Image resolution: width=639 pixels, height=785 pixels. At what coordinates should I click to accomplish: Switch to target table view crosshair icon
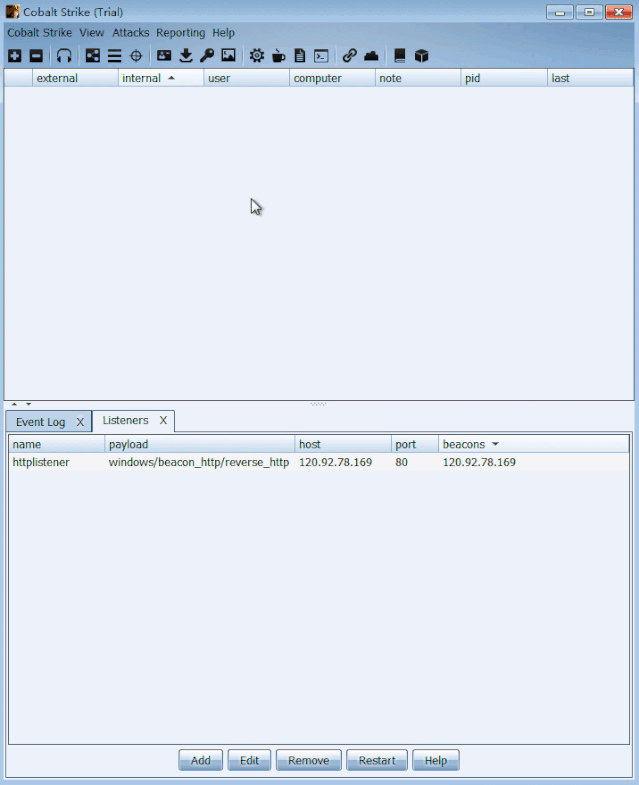[x=136, y=56]
